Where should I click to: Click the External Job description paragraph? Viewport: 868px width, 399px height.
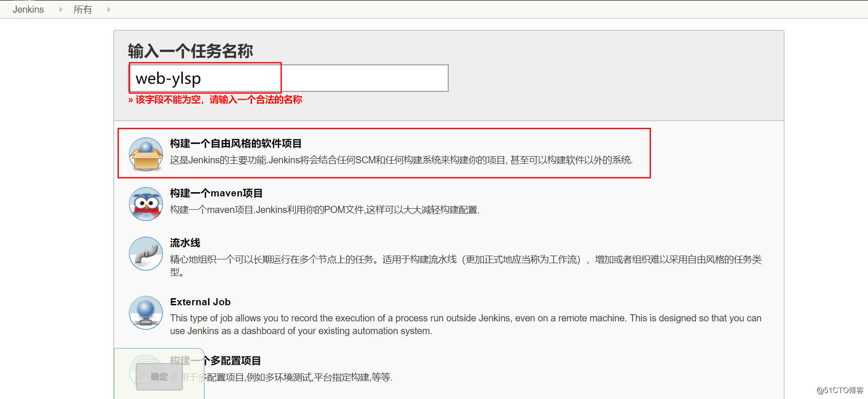coord(466,324)
